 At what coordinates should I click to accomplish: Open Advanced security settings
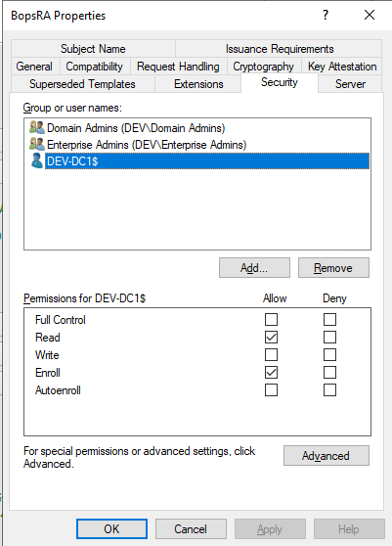coord(327,455)
